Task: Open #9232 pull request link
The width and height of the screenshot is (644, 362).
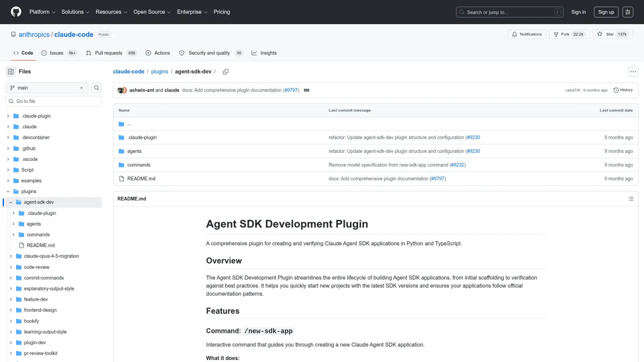Action: (458, 165)
